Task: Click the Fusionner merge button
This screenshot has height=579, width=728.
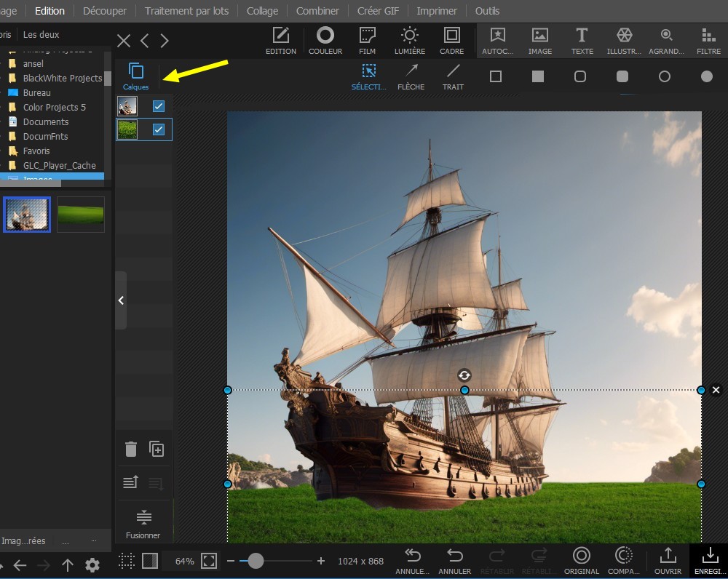Action: pos(143,524)
